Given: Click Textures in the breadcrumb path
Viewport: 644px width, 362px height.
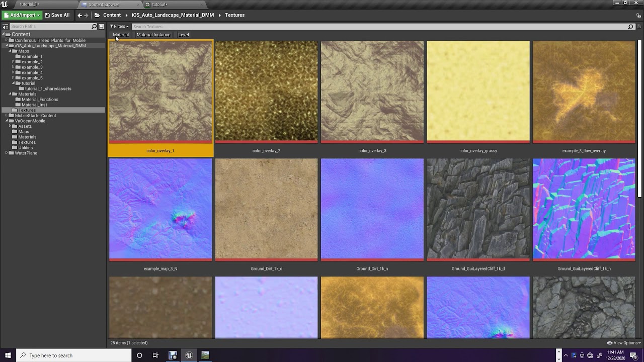Looking at the screenshot, I should [234, 15].
